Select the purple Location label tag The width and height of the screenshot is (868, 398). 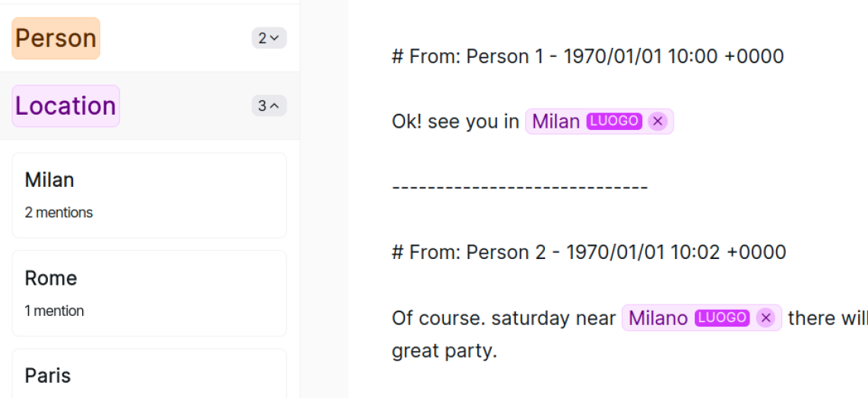pos(65,106)
